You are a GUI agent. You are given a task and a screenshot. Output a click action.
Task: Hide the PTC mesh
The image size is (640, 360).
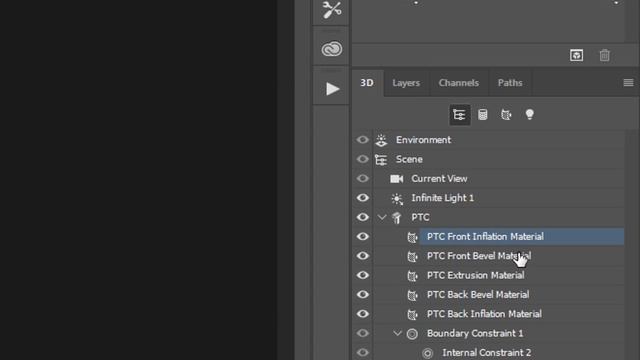362,217
